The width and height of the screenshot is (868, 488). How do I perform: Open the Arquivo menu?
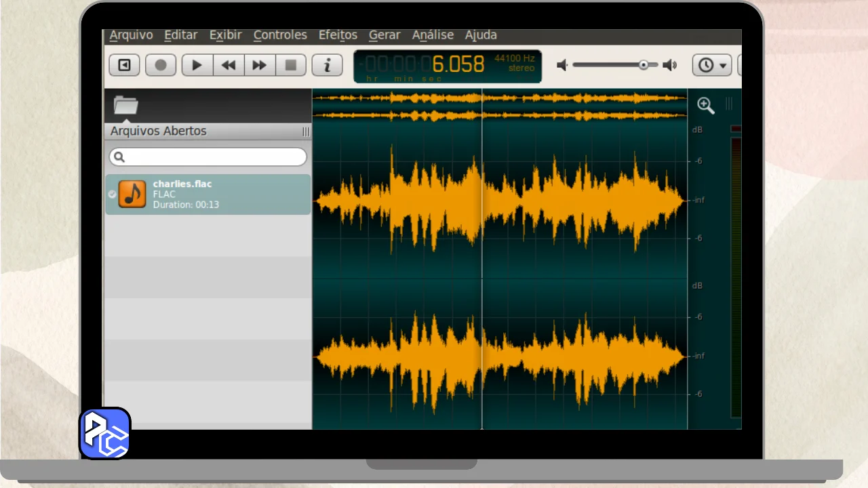[131, 35]
